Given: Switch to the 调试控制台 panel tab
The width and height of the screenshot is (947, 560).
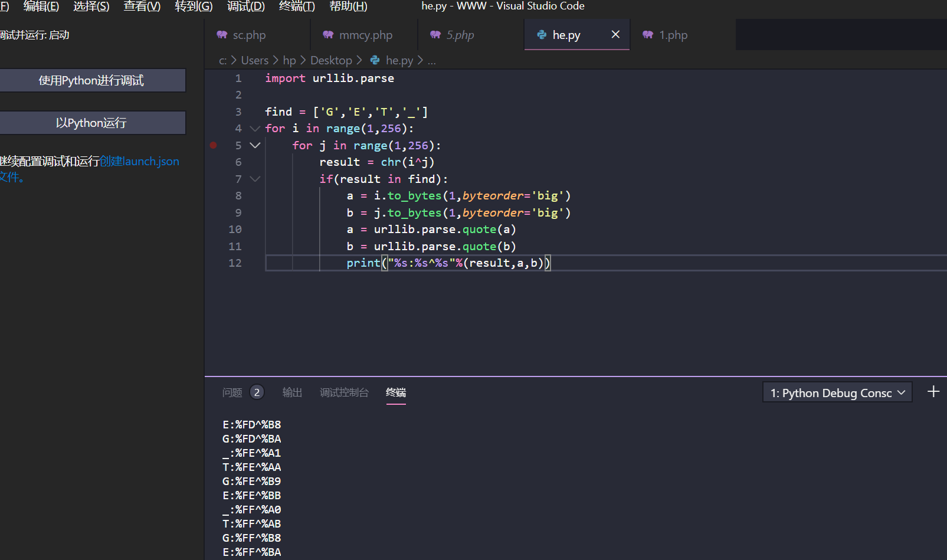Looking at the screenshot, I should pyautogui.click(x=344, y=392).
